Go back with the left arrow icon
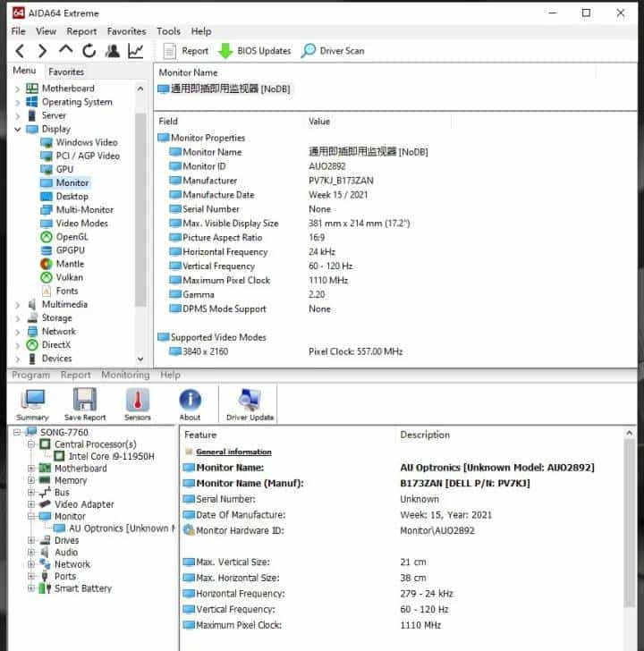 [x=20, y=51]
